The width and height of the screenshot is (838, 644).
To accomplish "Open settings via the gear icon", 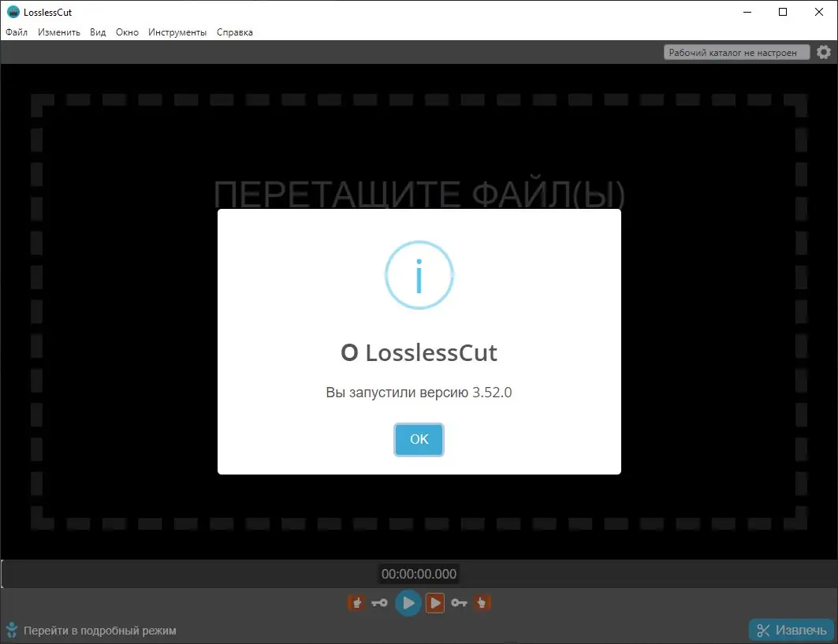I will pyautogui.click(x=824, y=52).
